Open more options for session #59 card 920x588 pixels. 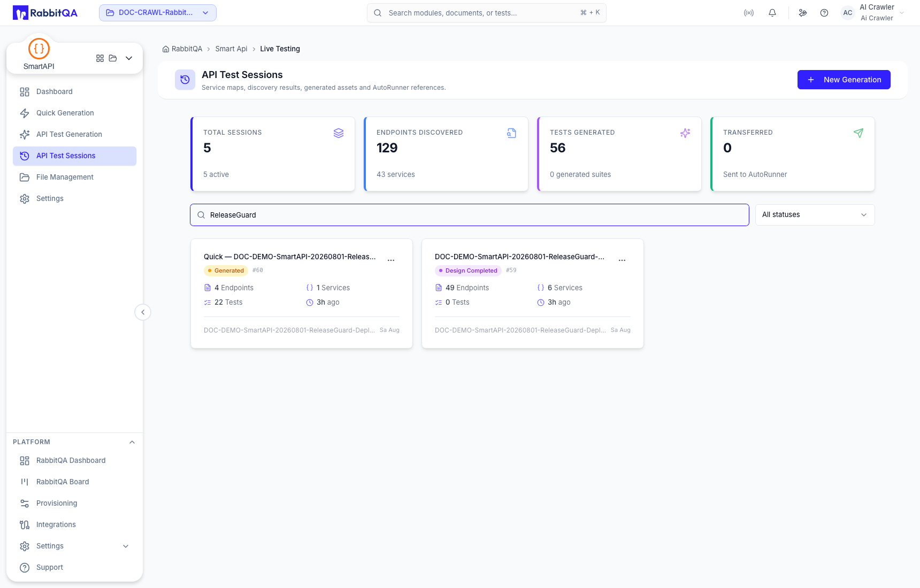622,260
